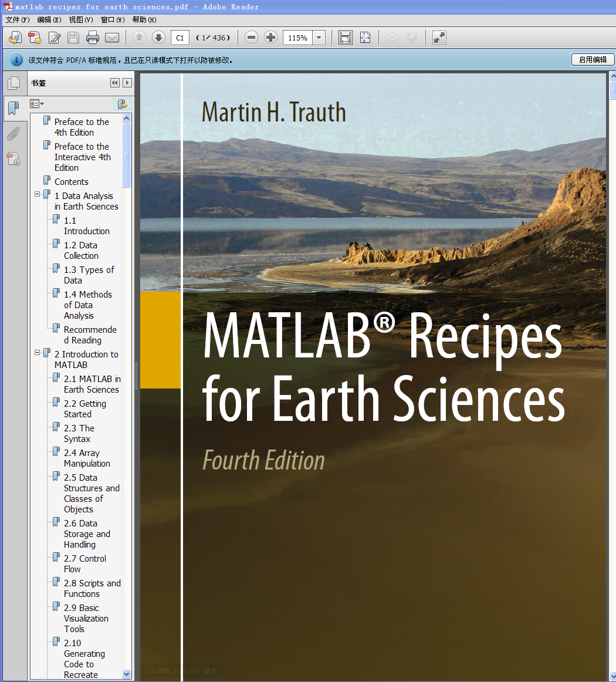
Task: Click the email envelope toolbar icon
Action: (x=111, y=38)
